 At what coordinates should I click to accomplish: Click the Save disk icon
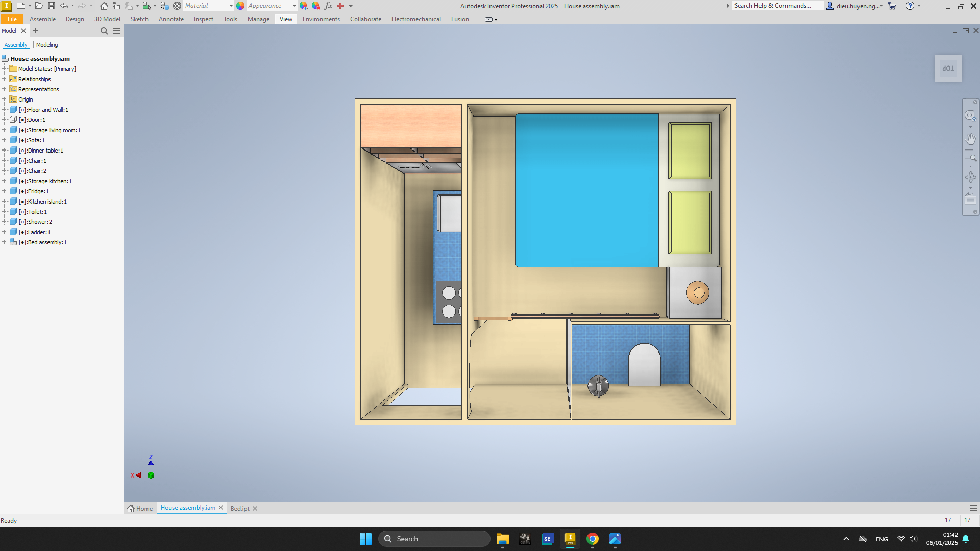click(52, 6)
